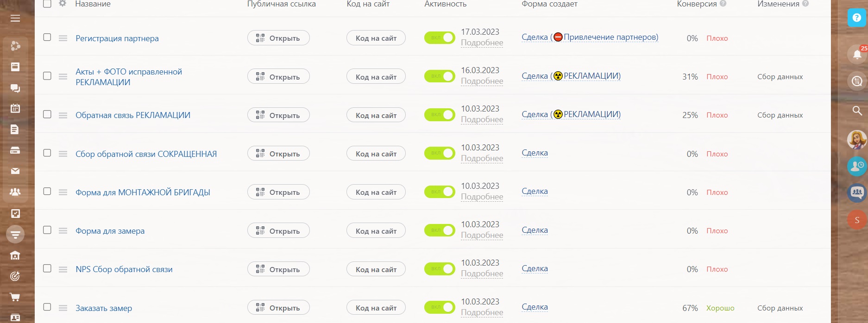The image size is (868, 323).
Task: Click the Форма создает column header
Action: (x=549, y=4)
